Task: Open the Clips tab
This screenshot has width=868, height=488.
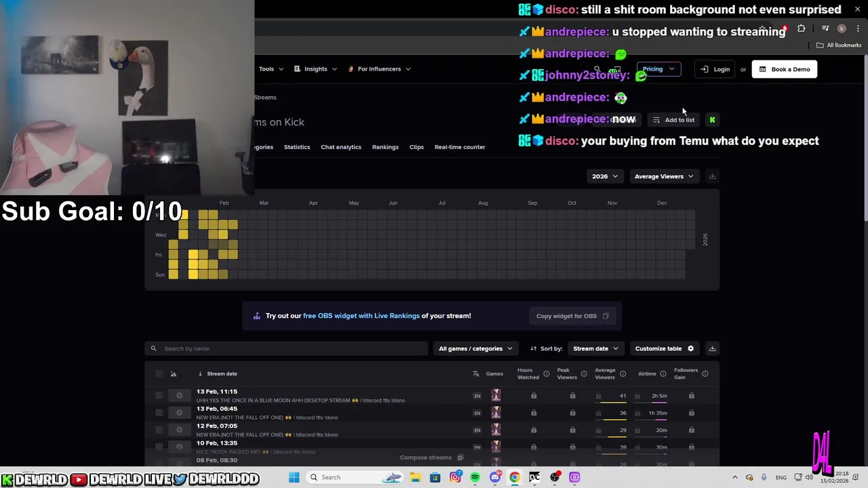Action: click(416, 147)
